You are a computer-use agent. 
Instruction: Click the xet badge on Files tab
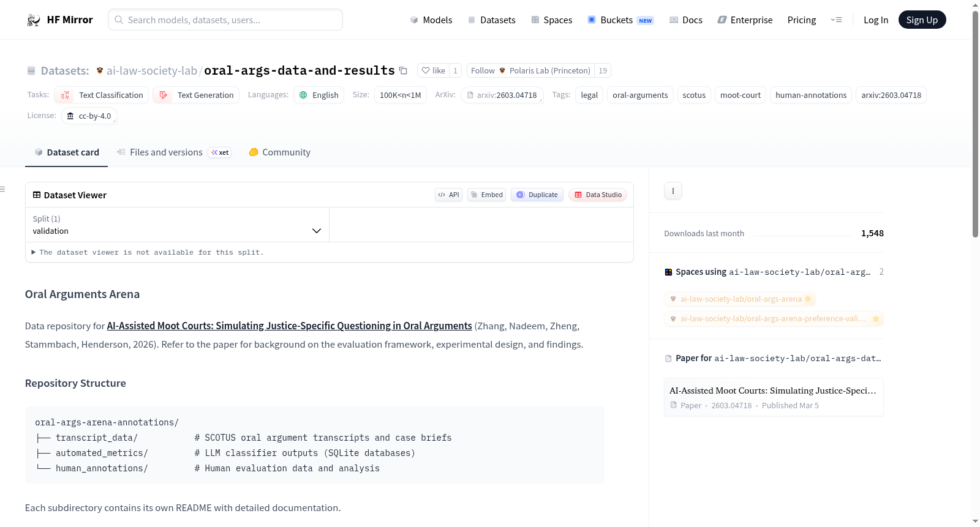(x=220, y=153)
